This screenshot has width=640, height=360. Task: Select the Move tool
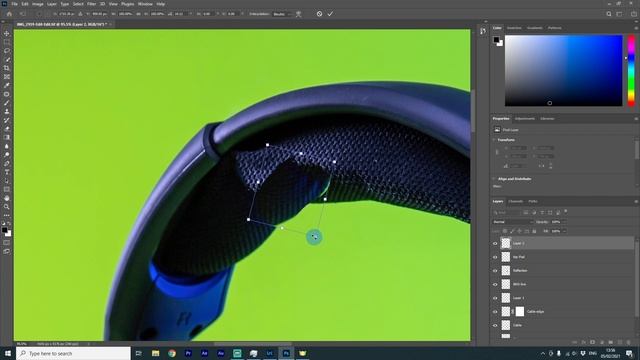pyautogui.click(x=7, y=33)
